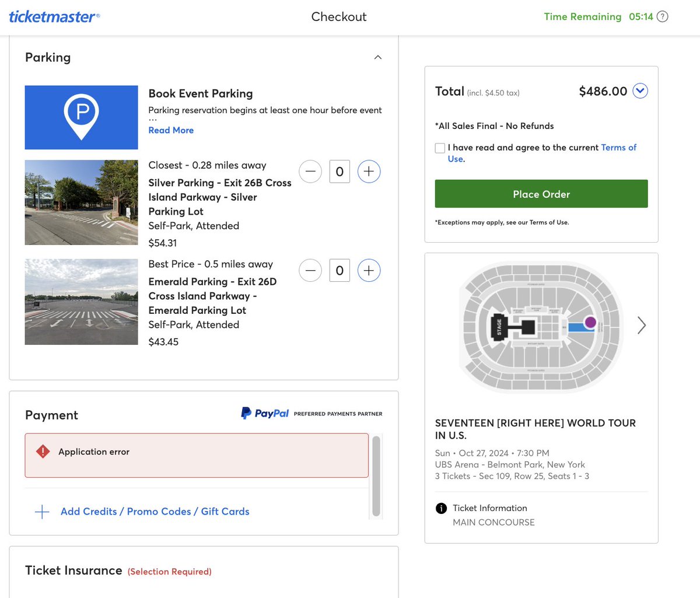Click the Application error warning icon

tap(43, 452)
